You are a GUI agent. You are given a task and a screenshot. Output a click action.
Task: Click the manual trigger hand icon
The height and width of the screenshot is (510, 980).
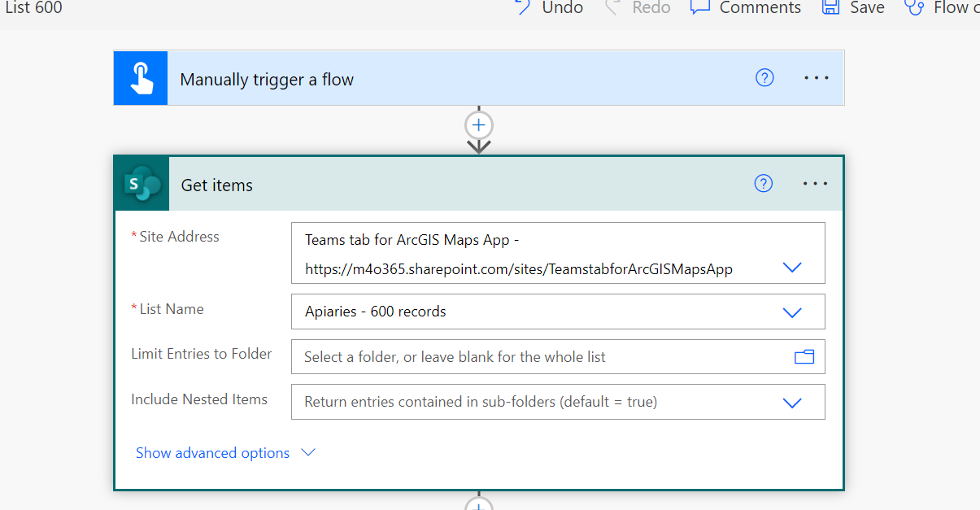(140, 77)
